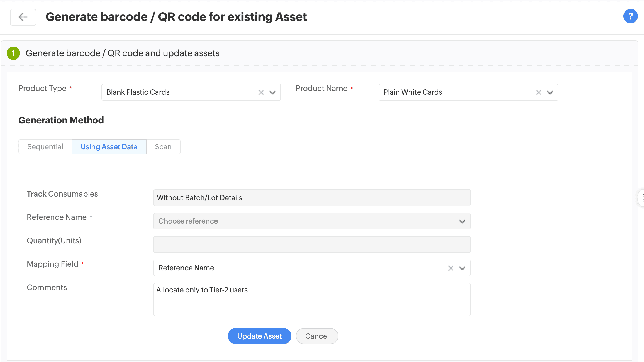Click the green step 1 badge
The width and height of the screenshot is (644, 362).
pyautogui.click(x=13, y=53)
